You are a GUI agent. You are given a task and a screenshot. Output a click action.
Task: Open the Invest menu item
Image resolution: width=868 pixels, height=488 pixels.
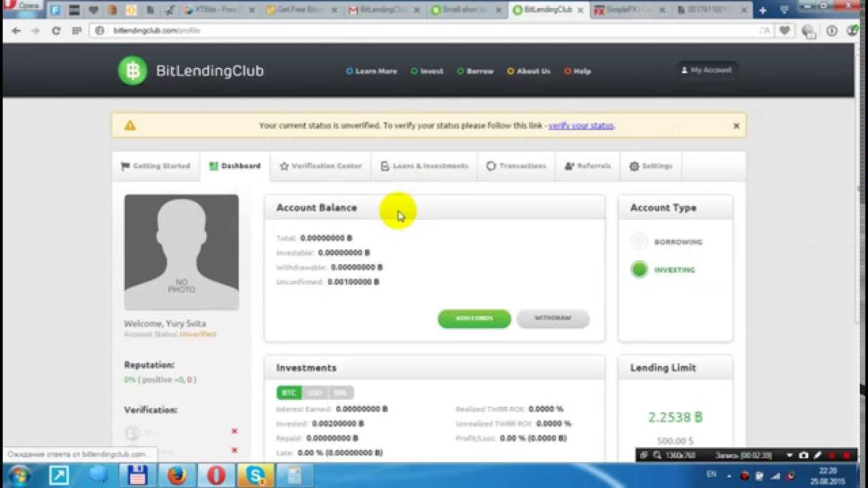427,71
